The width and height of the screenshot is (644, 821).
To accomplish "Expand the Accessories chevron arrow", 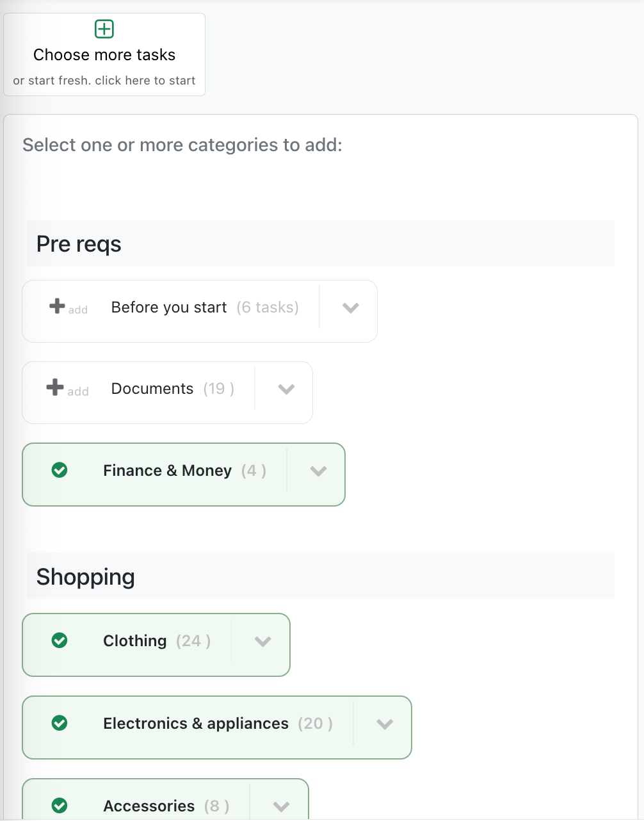I will pos(281,806).
